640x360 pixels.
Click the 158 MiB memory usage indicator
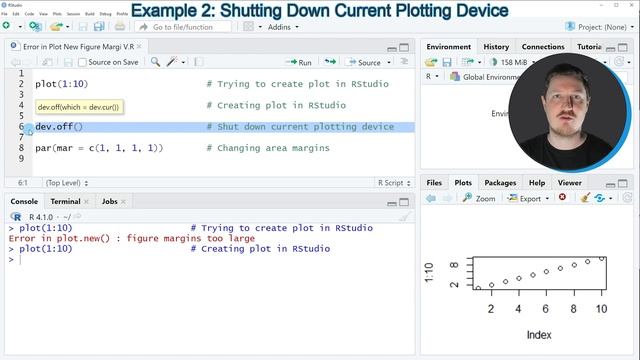pos(513,62)
